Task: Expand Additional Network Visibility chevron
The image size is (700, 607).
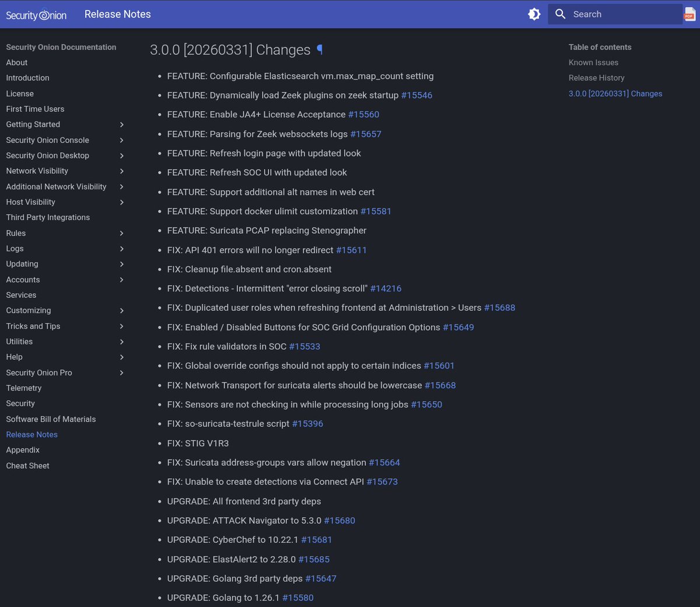Action: pos(121,187)
